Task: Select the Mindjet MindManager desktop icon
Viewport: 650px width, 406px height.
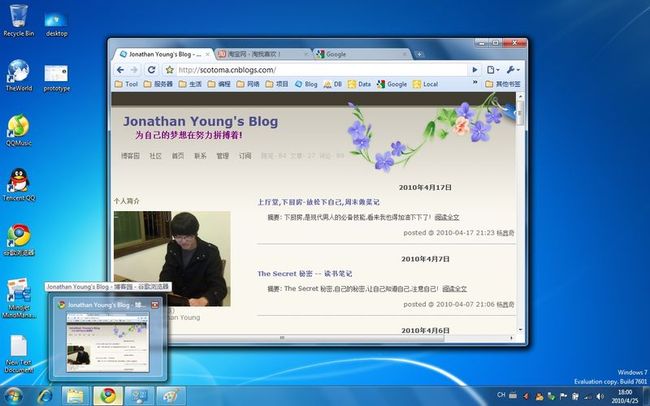Action: (x=19, y=298)
